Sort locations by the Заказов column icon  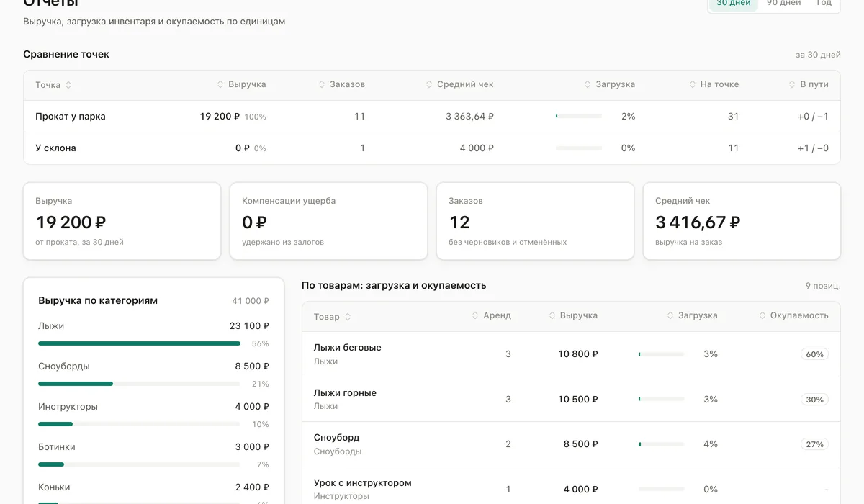[322, 84]
